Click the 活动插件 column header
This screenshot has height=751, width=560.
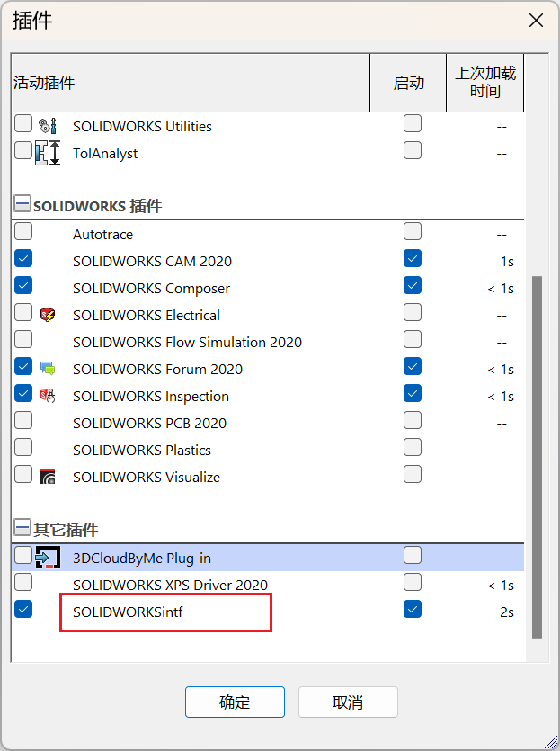(191, 83)
